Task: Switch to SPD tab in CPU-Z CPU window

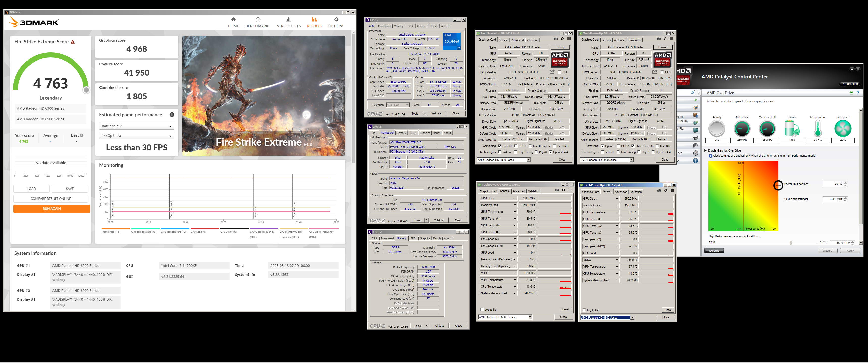Action: coord(410,26)
